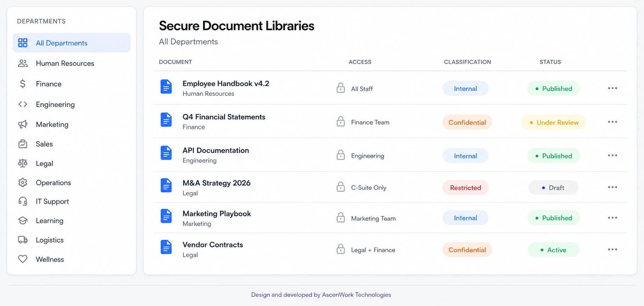The width and height of the screenshot is (644, 306).
Task: Click the Under Review status badge
Action: click(554, 122)
